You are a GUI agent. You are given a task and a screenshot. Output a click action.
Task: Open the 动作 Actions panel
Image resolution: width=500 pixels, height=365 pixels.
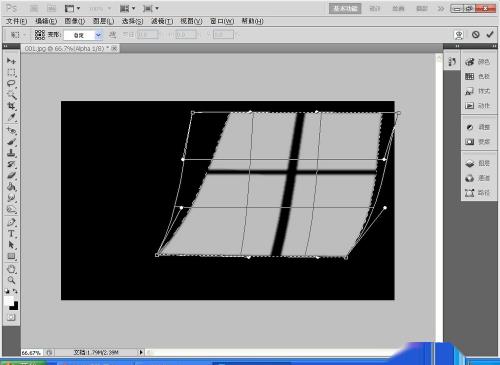[x=478, y=106]
